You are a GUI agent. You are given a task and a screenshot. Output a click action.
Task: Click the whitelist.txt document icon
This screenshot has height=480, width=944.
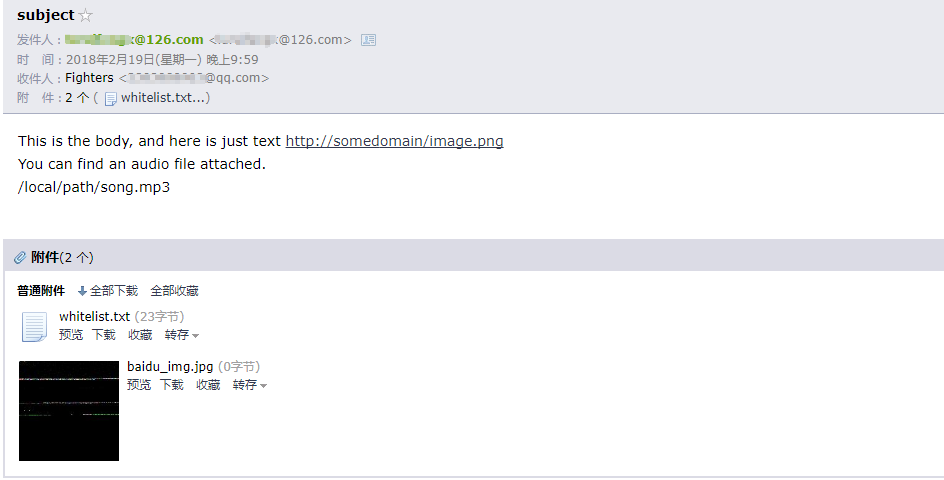tap(34, 327)
